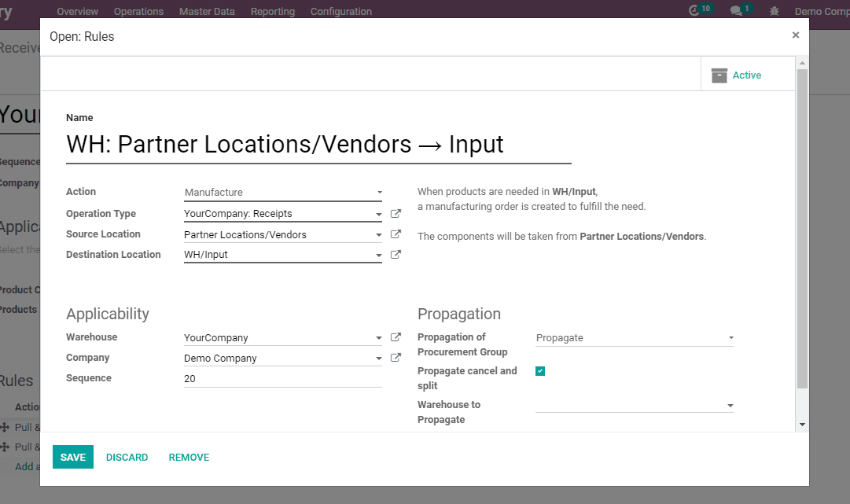
Task: Toggle the Active status button
Action: tap(748, 74)
